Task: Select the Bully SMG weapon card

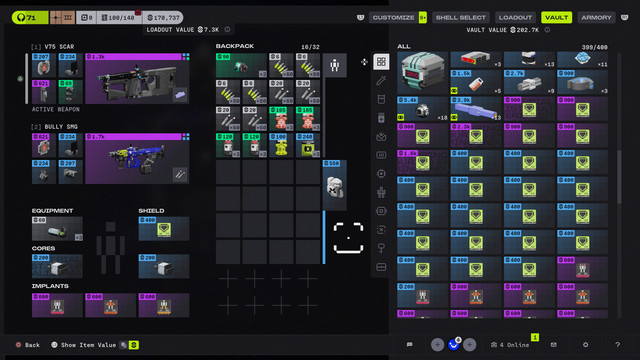Action: [137, 158]
